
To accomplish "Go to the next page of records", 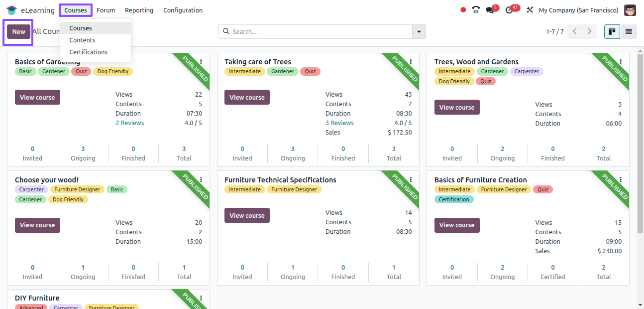I will click(x=589, y=31).
